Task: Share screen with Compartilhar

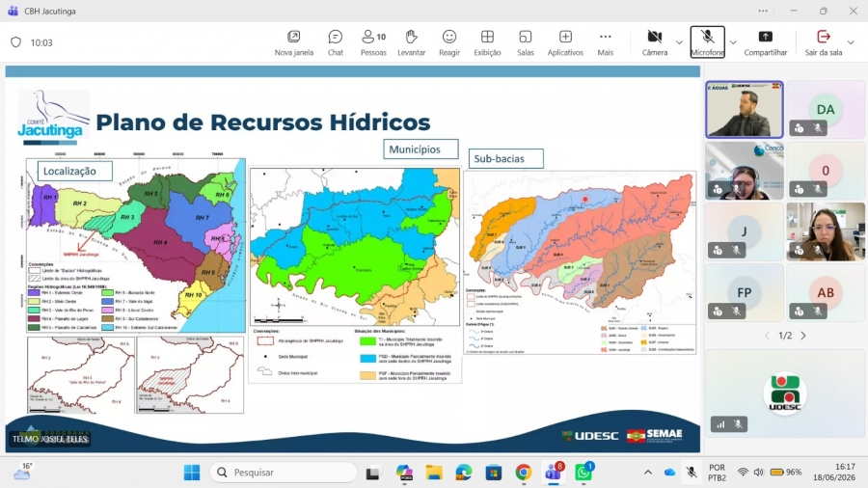Action: [x=766, y=43]
